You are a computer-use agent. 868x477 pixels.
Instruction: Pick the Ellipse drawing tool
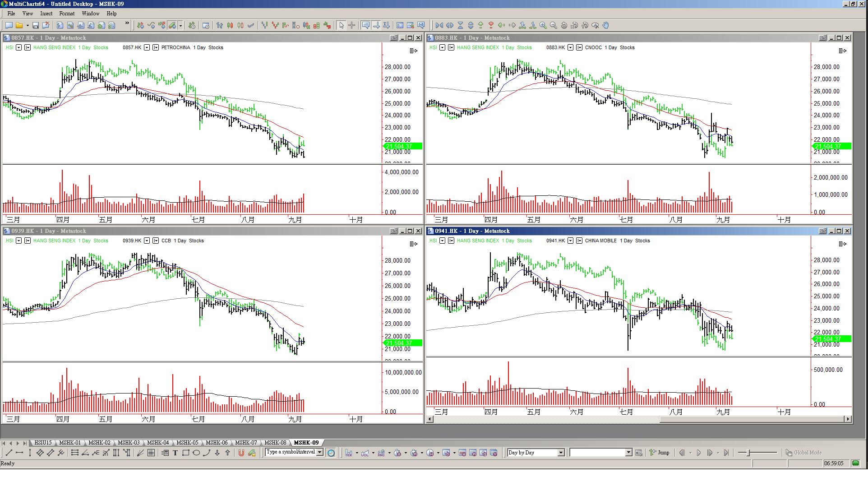(196, 453)
